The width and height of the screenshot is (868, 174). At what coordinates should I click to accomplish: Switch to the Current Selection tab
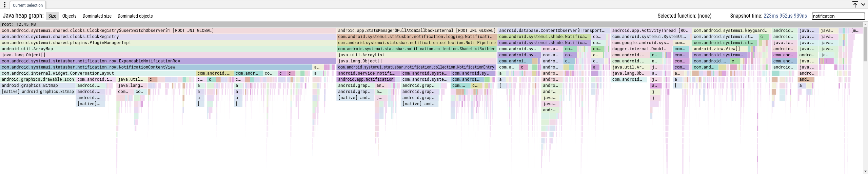28,5
